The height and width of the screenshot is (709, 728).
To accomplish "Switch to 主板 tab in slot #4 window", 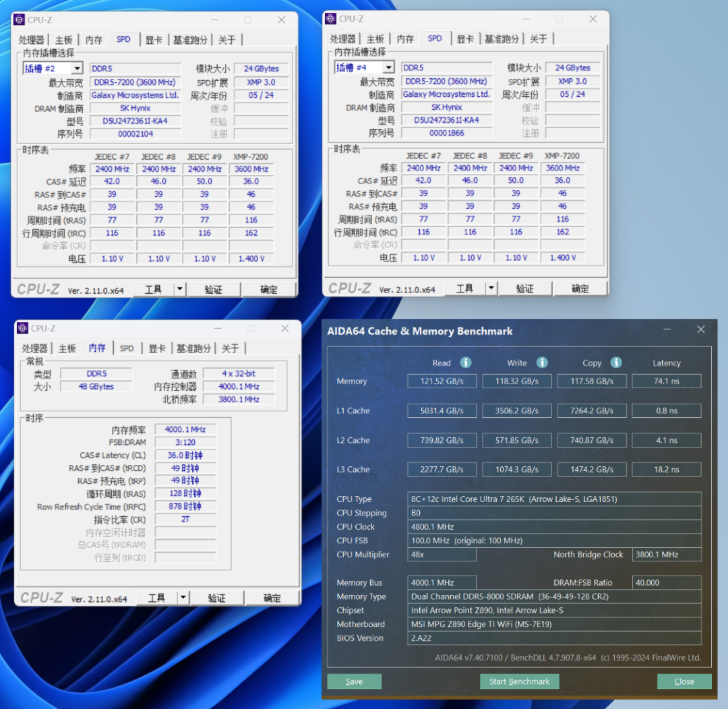I will coord(375,40).
